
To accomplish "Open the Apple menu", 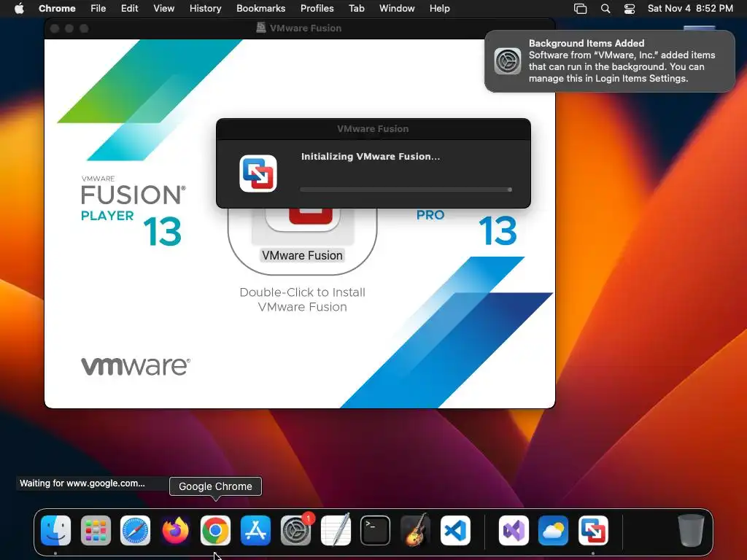I will [x=19, y=9].
